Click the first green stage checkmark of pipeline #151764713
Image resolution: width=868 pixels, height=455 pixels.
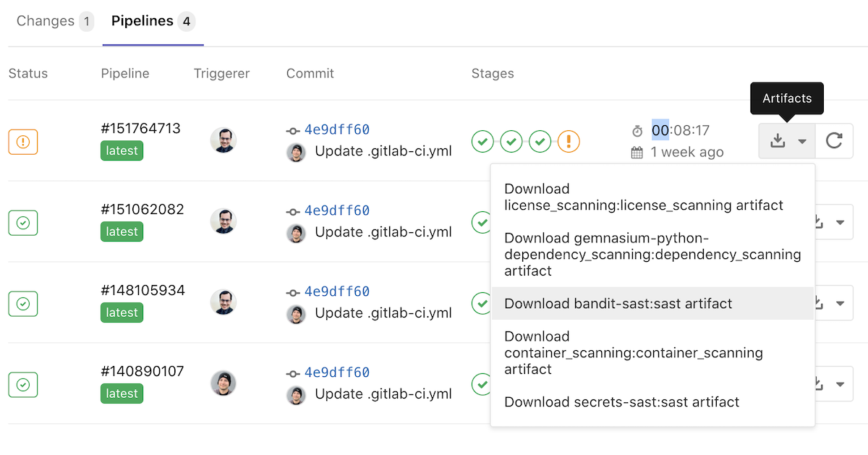coord(482,141)
